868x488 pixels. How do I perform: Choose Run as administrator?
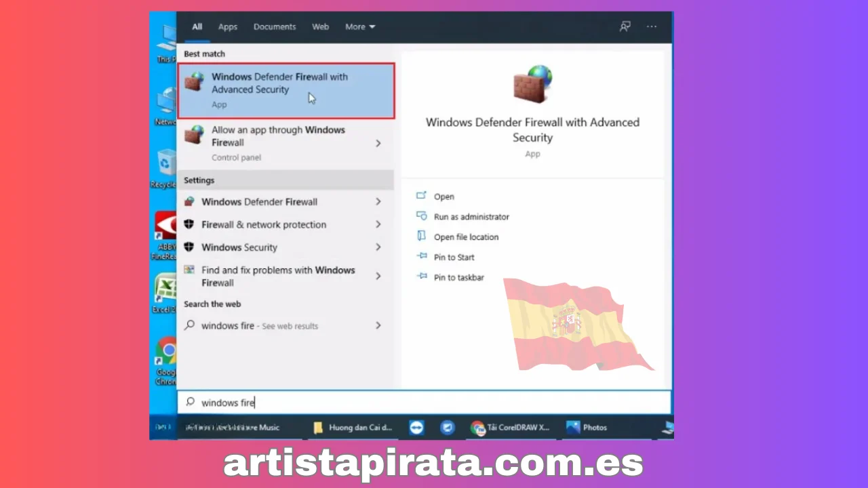[x=471, y=217]
